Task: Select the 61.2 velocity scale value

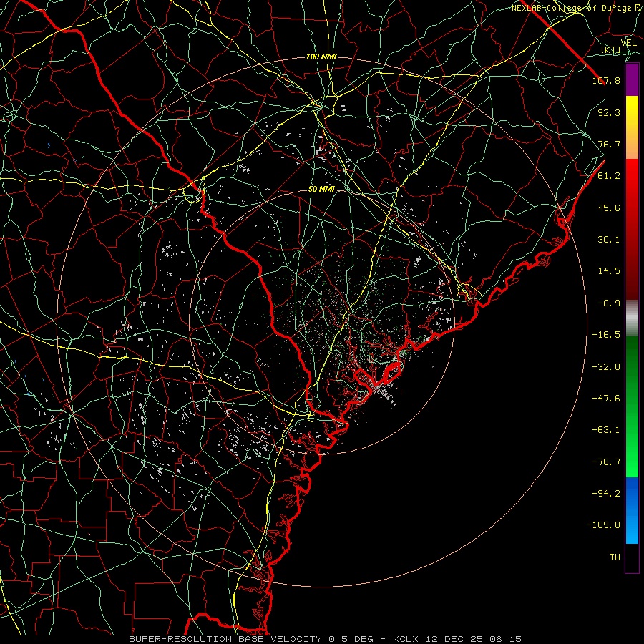Action: 609,176
